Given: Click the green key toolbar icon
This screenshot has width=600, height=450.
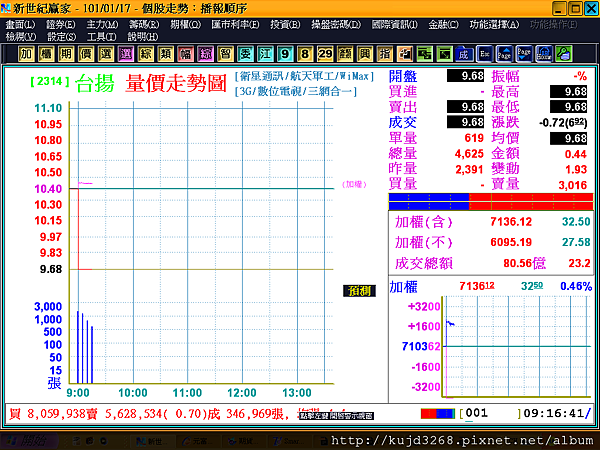Looking at the screenshot, I should [x=564, y=54].
